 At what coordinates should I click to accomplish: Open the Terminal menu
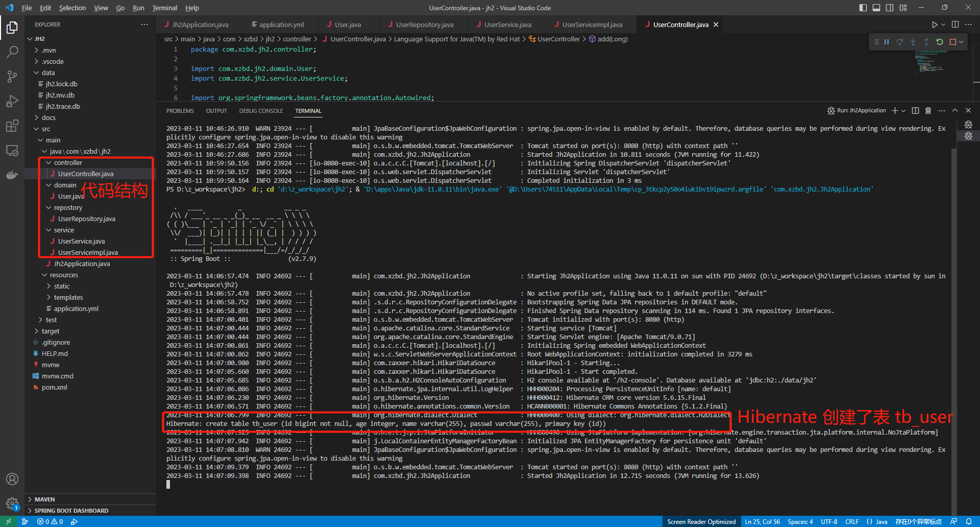click(164, 8)
